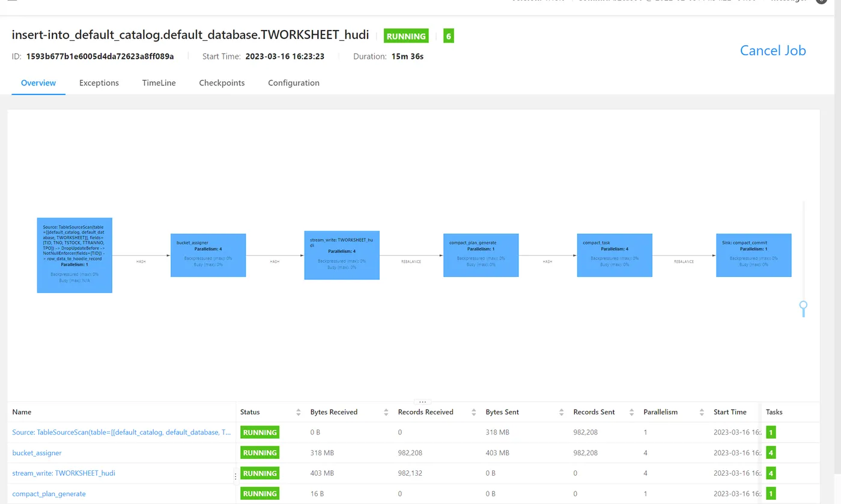Click the job title insert-into_default_catalog.default_database.TWORKSHEET_hudi

coord(190,35)
